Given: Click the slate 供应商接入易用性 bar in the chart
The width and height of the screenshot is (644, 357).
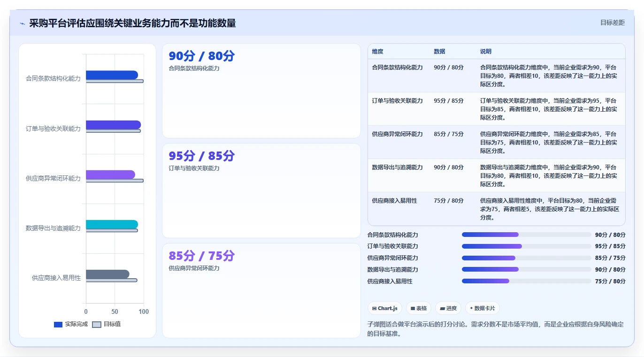Looking at the screenshot, I should point(107,274).
